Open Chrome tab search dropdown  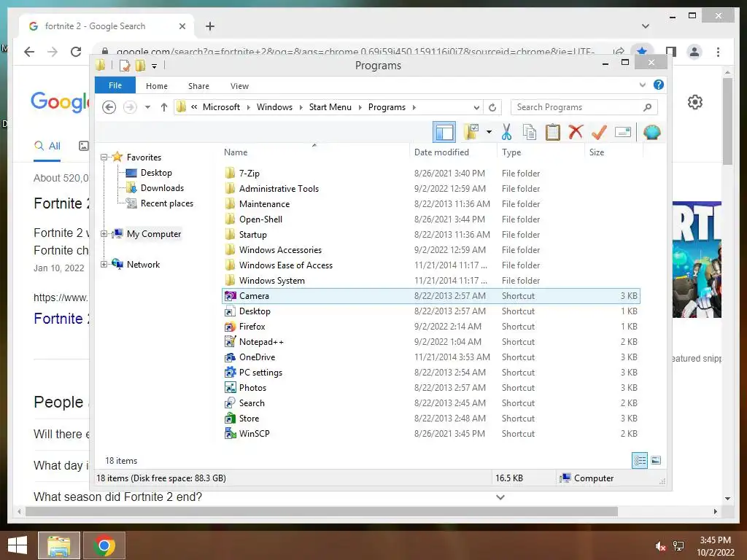click(646, 26)
